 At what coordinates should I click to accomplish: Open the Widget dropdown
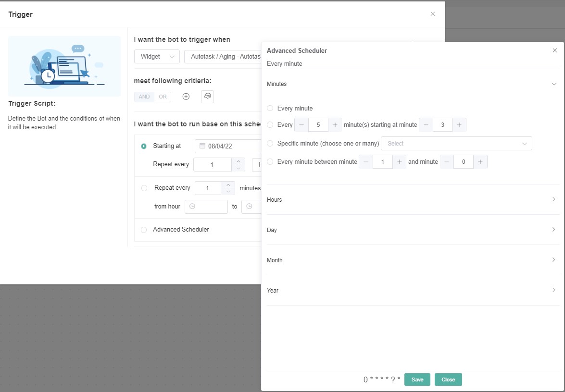click(157, 57)
